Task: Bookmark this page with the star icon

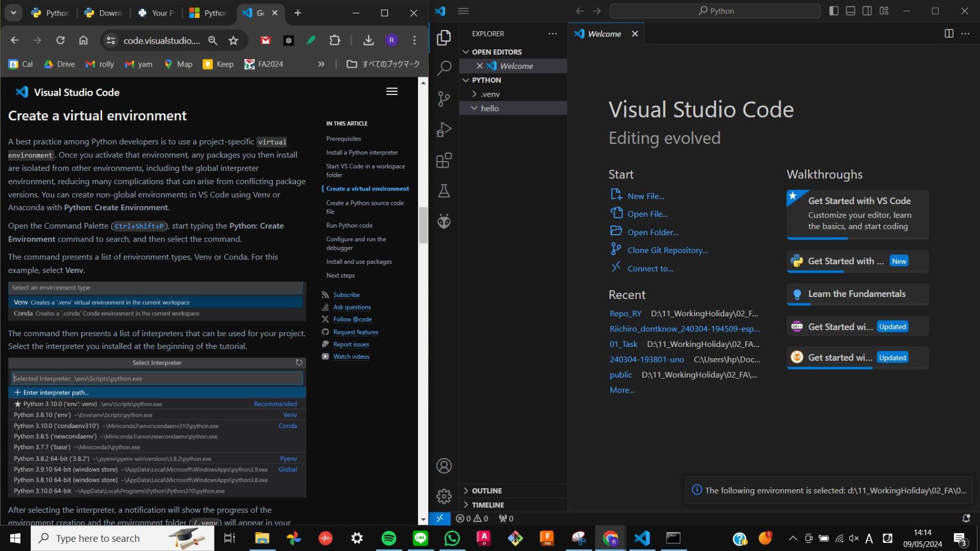Action: [x=233, y=40]
